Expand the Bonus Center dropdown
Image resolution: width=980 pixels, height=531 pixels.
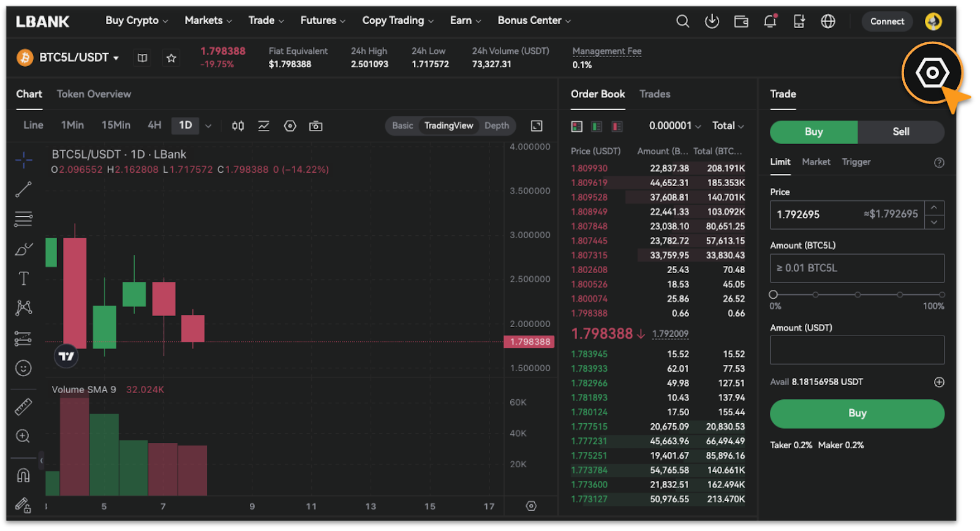coord(534,21)
